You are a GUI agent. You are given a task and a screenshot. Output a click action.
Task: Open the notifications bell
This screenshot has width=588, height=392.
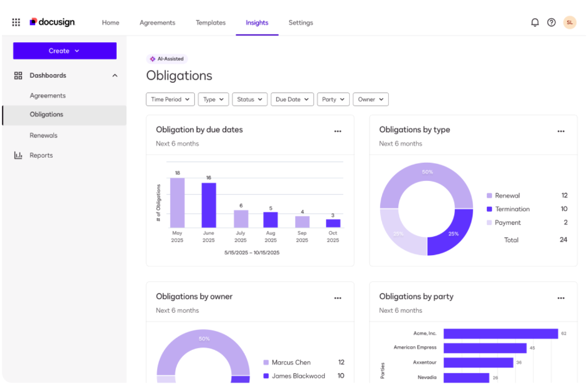(535, 22)
